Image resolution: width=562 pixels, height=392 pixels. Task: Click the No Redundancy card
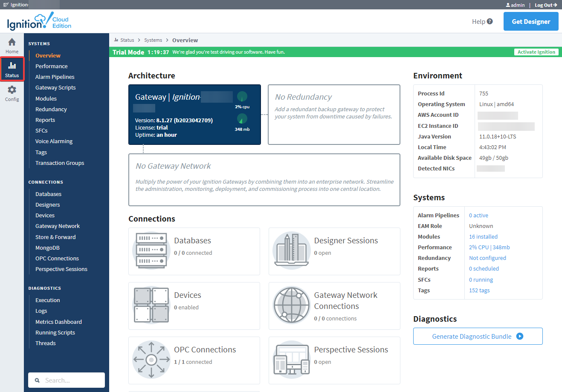pos(334,115)
